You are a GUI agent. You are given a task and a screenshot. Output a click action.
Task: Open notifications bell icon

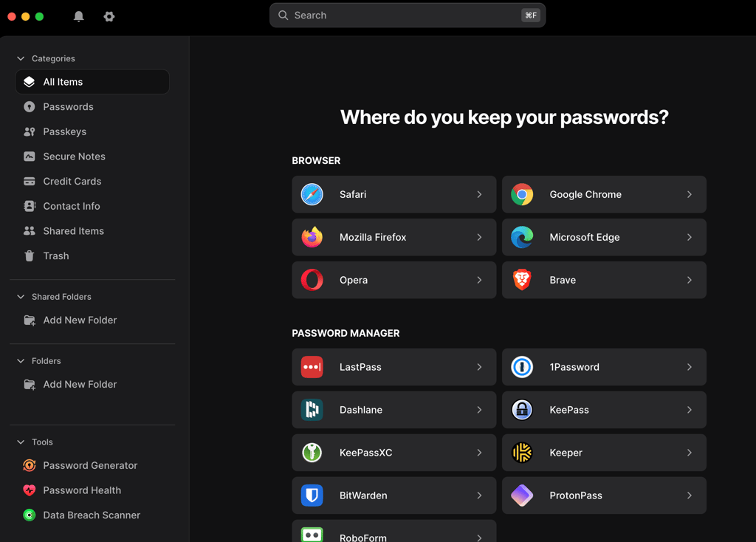(78, 16)
